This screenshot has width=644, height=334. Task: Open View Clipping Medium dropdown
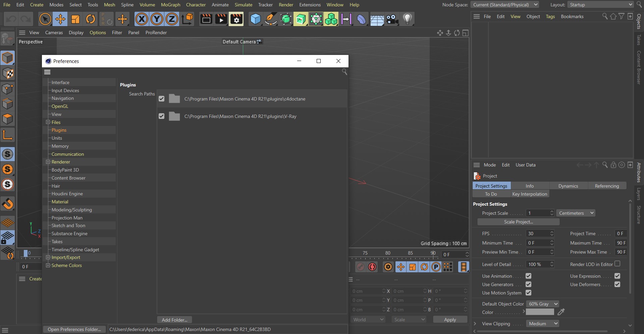(543, 324)
